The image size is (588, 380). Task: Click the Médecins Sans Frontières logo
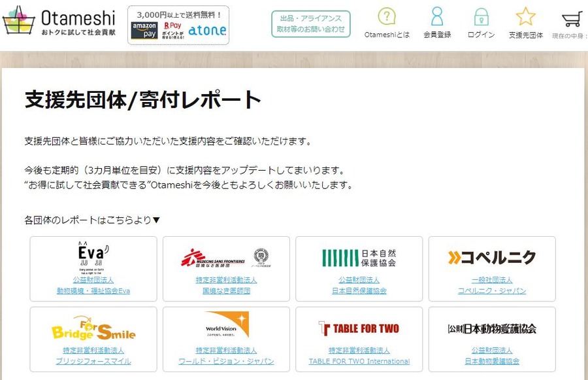(226, 258)
